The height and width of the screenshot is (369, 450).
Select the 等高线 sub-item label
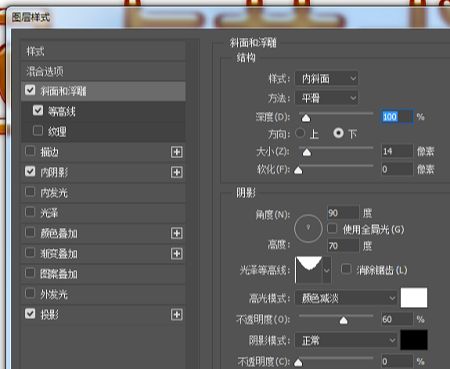coord(62,111)
